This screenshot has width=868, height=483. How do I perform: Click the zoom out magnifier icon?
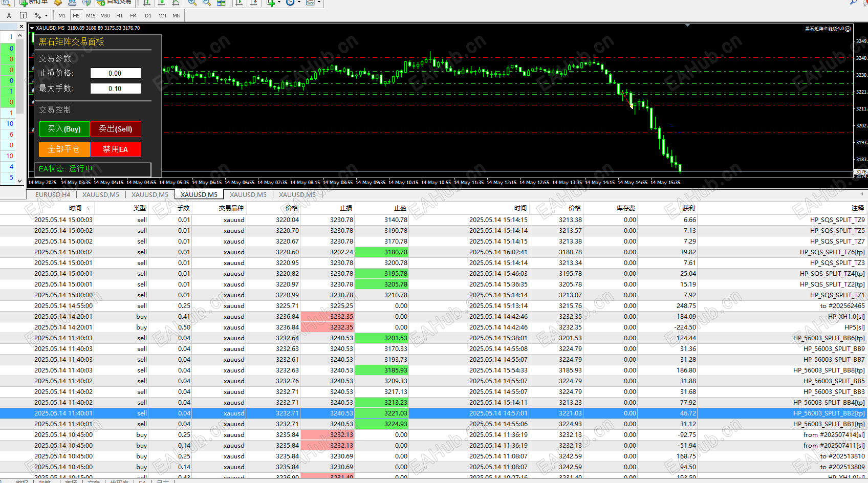[x=206, y=3]
